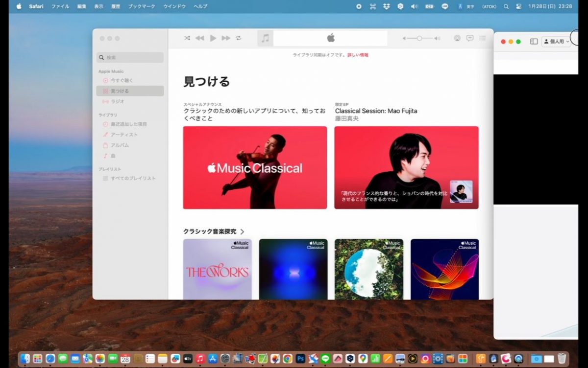This screenshot has height=368, width=588.
Task: Open Launchpad from the Dock
Action: [38, 359]
